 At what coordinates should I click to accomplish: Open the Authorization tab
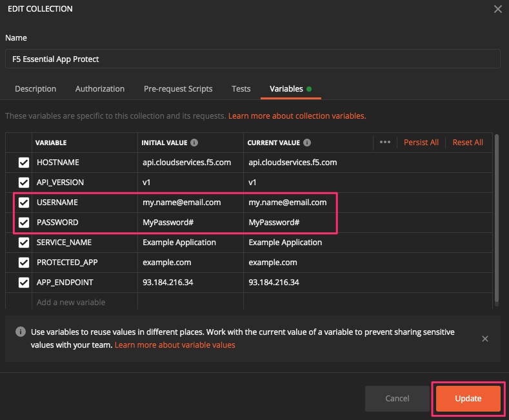click(x=99, y=88)
